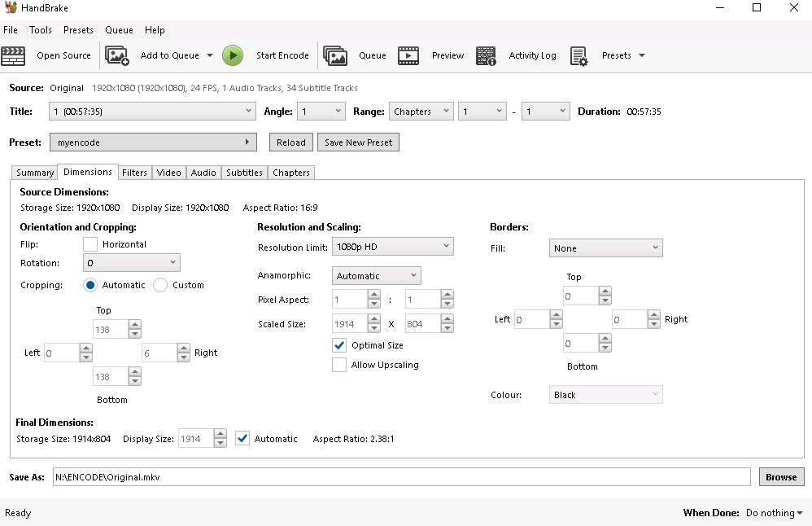The image size is (812, 526).
Task: Click the Borders Bottom value field
Action: coord(580,344)
